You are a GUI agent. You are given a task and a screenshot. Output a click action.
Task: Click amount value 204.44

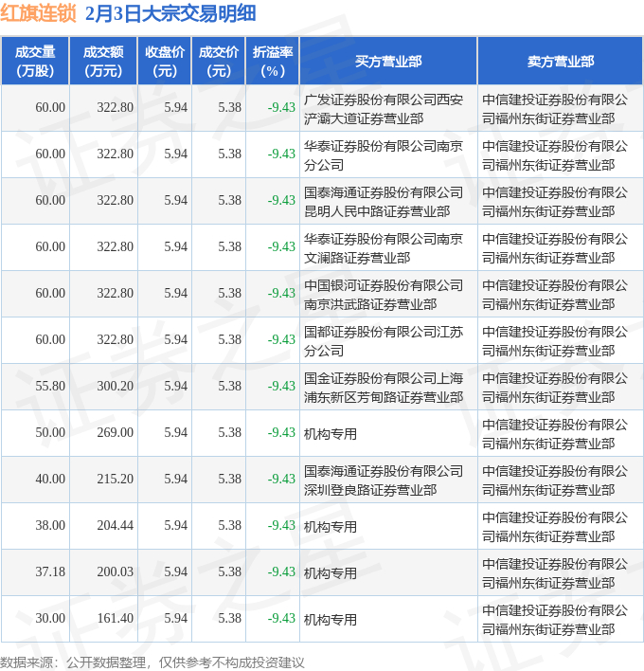click(115, 525)
